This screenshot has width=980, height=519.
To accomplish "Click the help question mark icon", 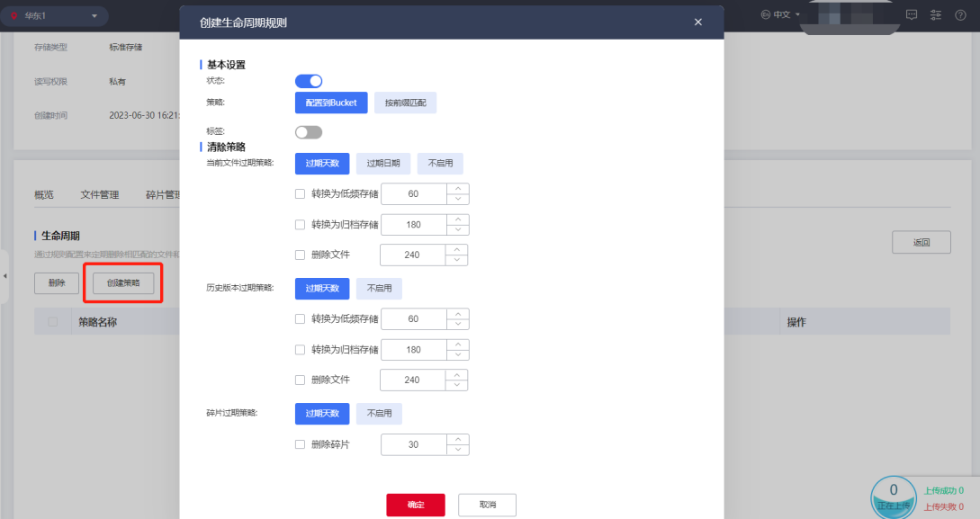I will (x=960, y=15).
